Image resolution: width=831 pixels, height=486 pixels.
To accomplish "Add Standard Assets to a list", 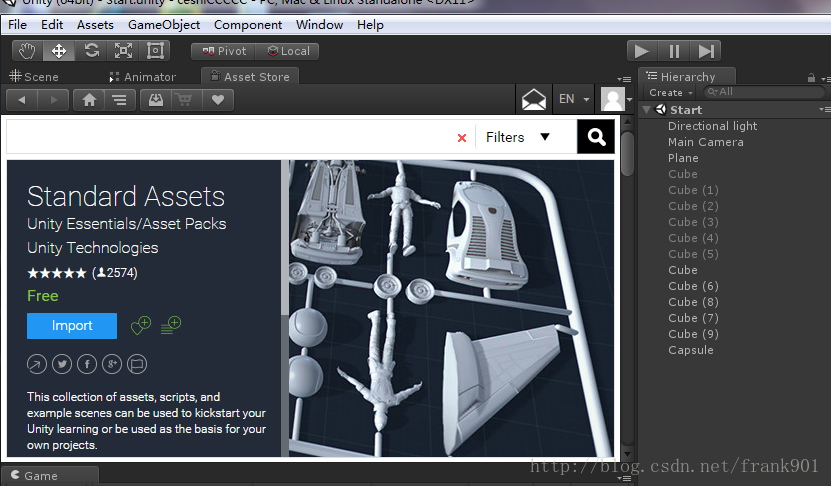I will click(x=171, y=325).
